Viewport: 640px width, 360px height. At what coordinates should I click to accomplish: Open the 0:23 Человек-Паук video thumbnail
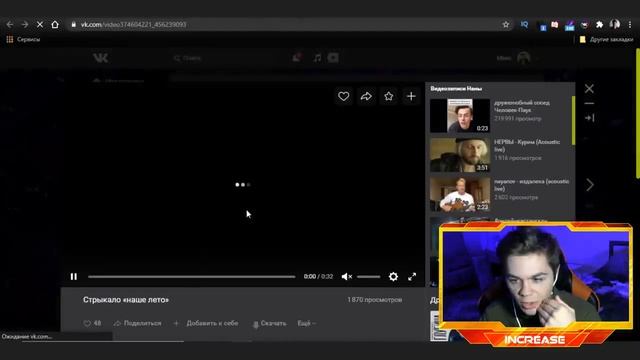460,116
